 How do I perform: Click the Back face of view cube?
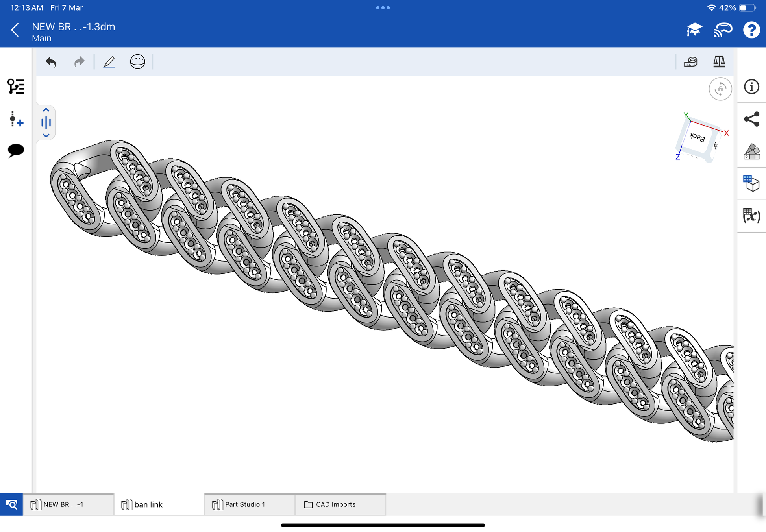(x=697, y=138)
